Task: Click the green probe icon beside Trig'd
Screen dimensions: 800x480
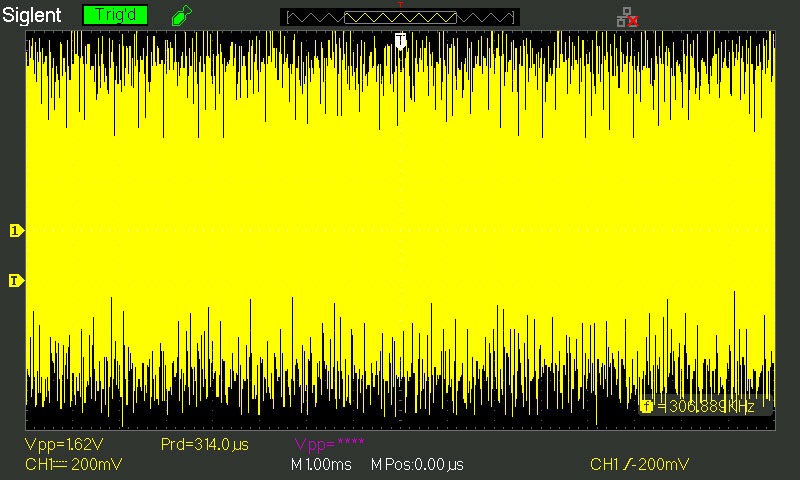Action: 182,15
